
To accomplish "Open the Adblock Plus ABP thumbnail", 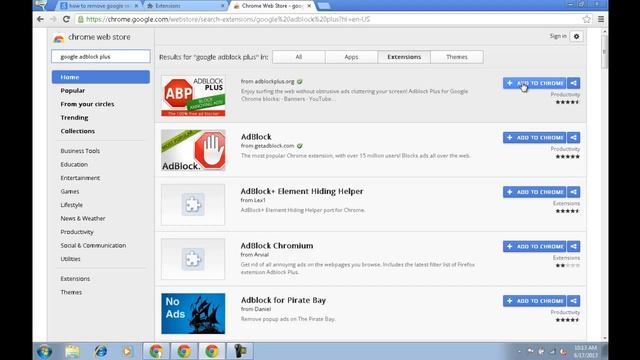I will pyautogui.click(x=193, y=96).
